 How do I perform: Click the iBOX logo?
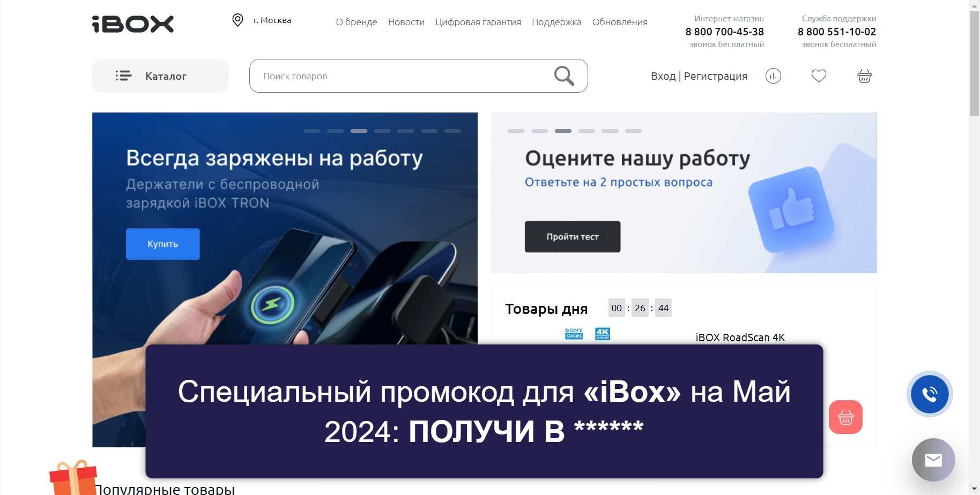tap(133, 24)
